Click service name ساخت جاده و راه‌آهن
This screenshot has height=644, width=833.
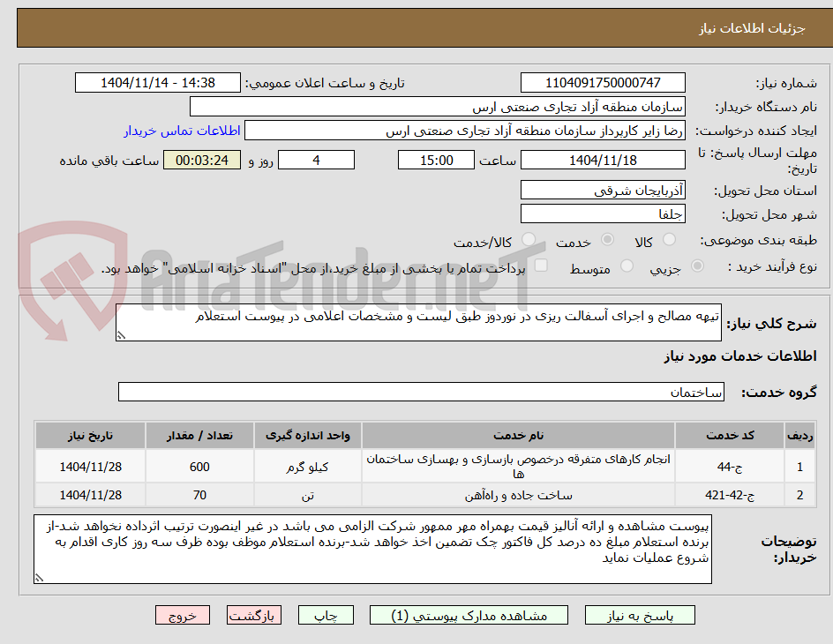click(x=519, y=495)
